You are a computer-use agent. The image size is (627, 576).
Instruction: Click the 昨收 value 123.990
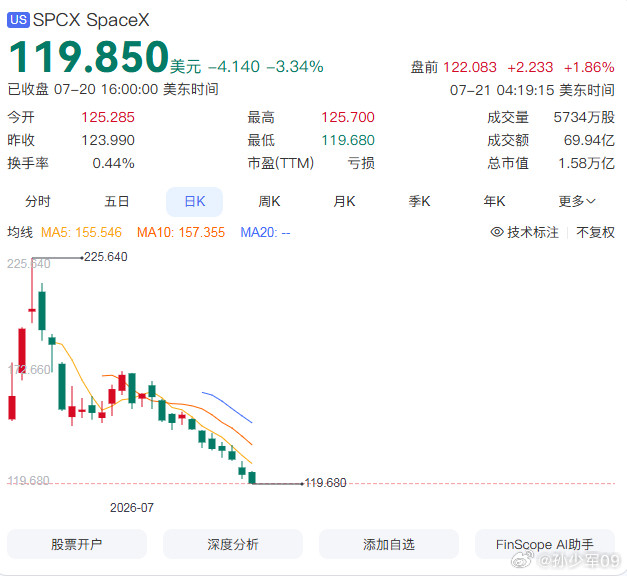(108, 140)
